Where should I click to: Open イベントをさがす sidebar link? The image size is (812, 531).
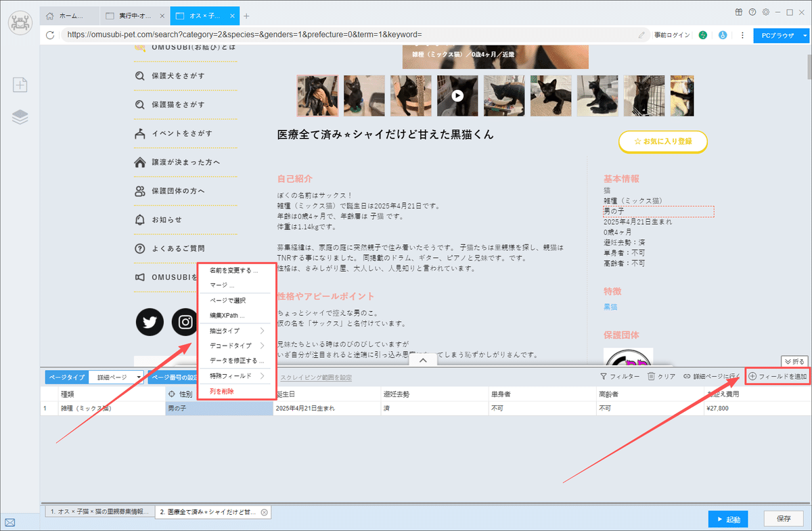[174, 133]
